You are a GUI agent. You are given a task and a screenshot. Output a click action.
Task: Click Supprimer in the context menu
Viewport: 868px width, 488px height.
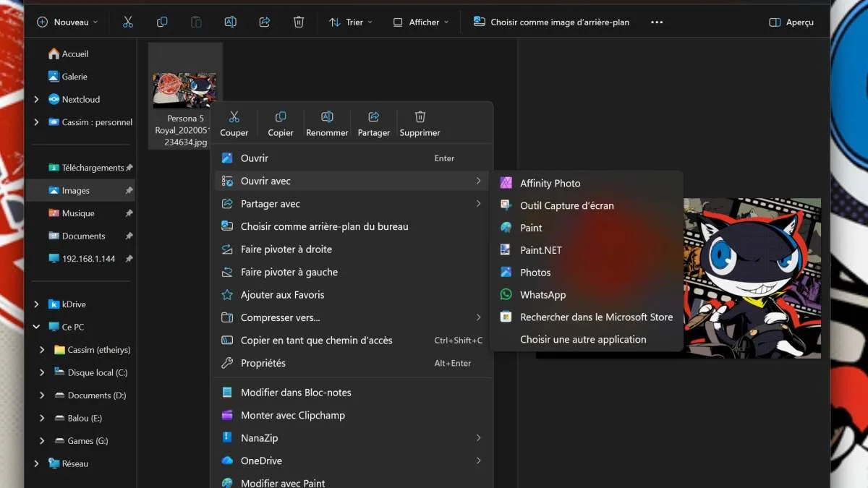(x=420, y=124)
